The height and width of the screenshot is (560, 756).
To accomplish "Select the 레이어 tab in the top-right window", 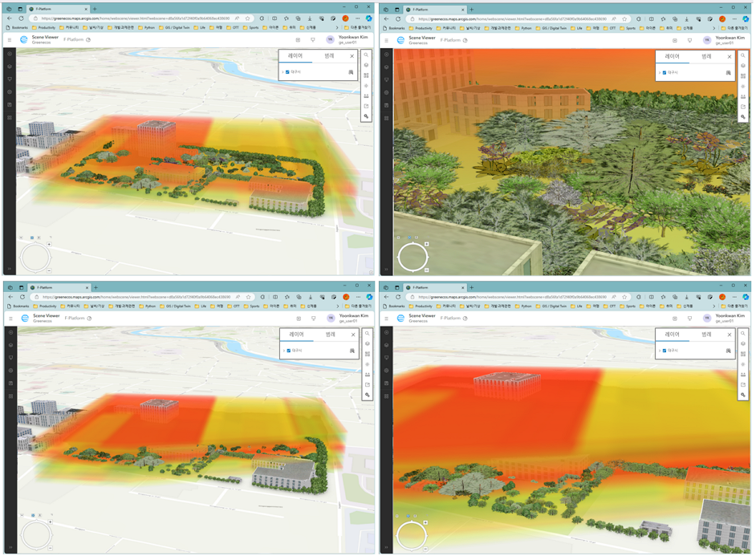I will (x=672, y=56).
